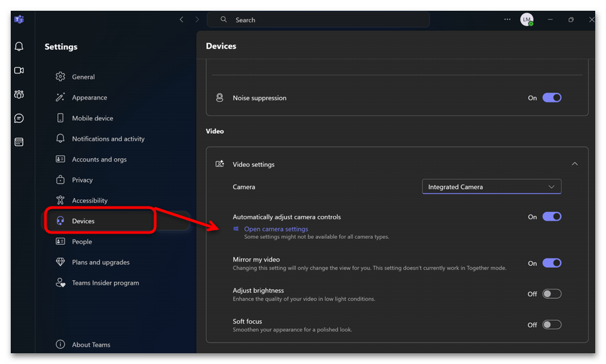The height and width of the screenshot is (364, 606).
Task: Click the General gear icon
Action: pos(61,77)
